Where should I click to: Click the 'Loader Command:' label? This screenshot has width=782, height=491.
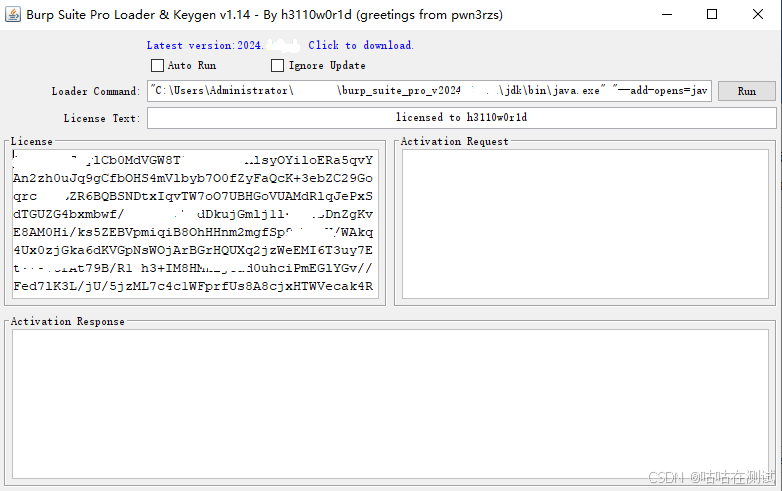(x=95, y=91)
